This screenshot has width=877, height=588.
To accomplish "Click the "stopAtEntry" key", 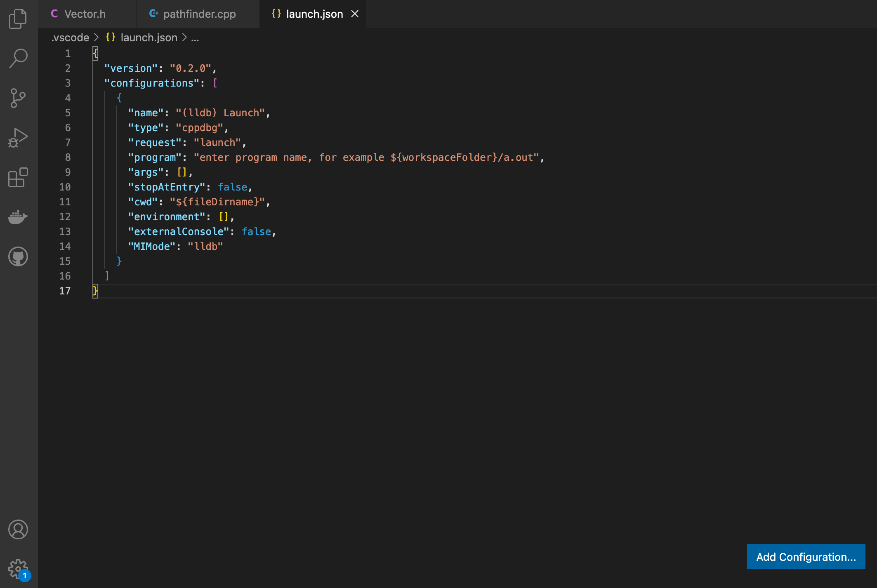I will coord(167,187).
